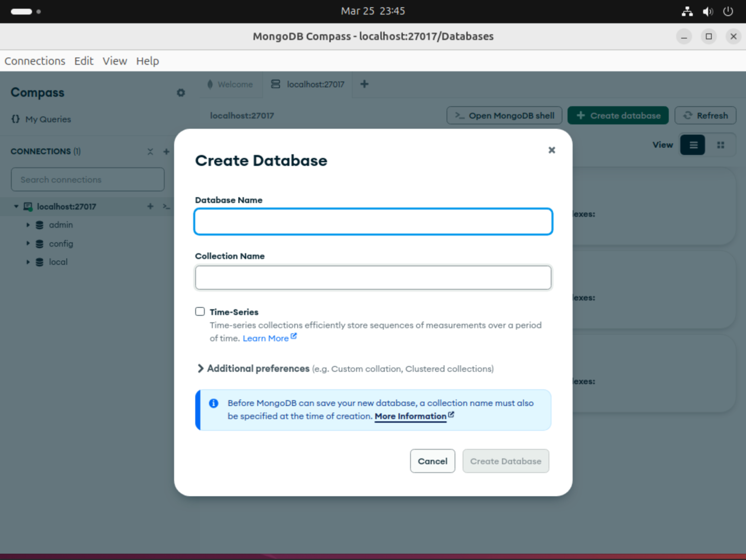Open a shell via the terminal icon beside localhost:27017
The image size is (746, 560).
click(166, 206)
